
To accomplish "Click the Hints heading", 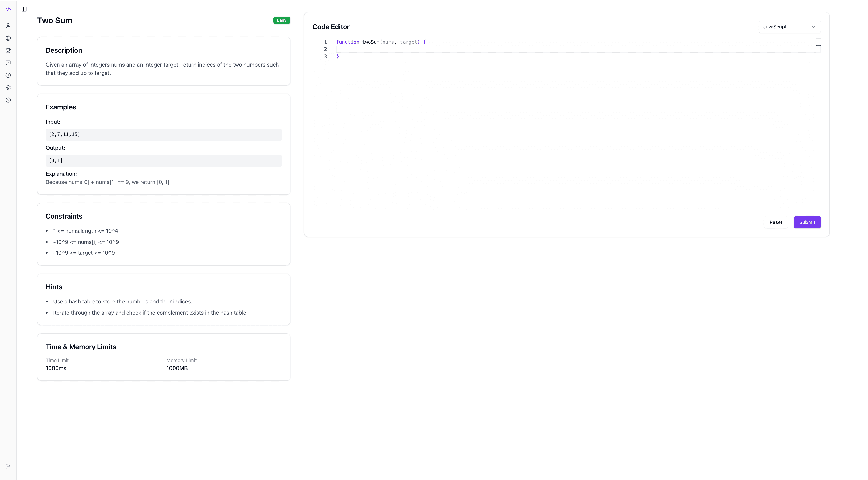I will [54, 287].
